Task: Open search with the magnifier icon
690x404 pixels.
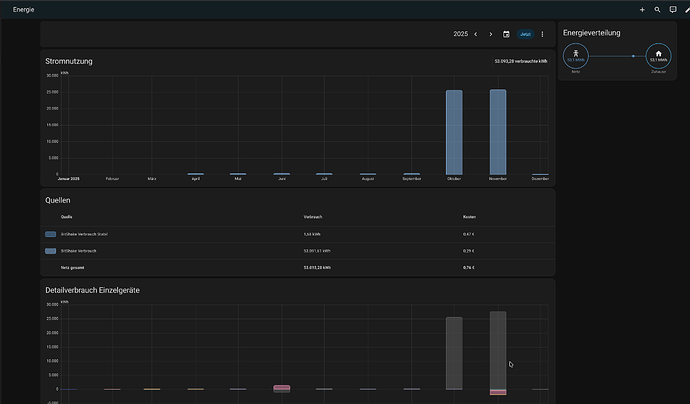Action: pos(657,9)
